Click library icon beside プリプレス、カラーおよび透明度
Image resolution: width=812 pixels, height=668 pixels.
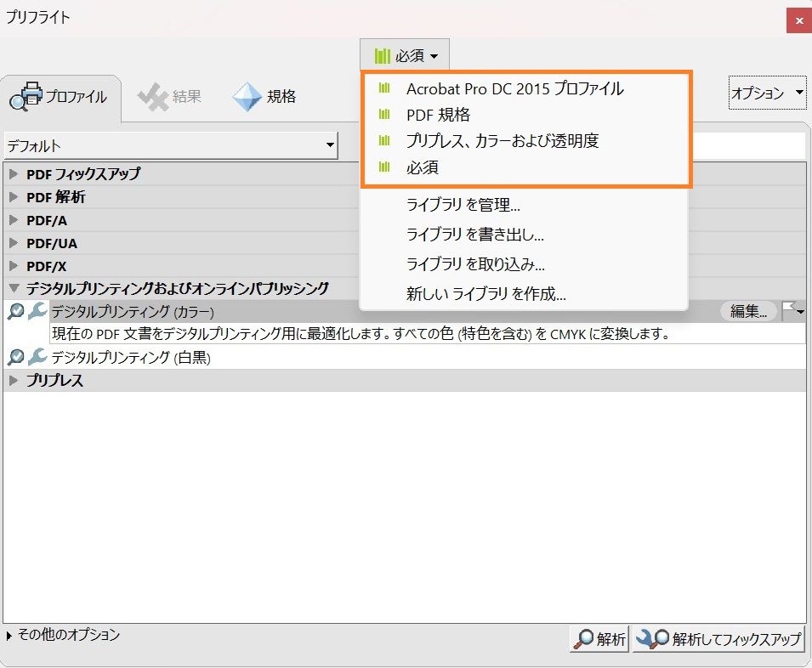[x=384, y=140]
